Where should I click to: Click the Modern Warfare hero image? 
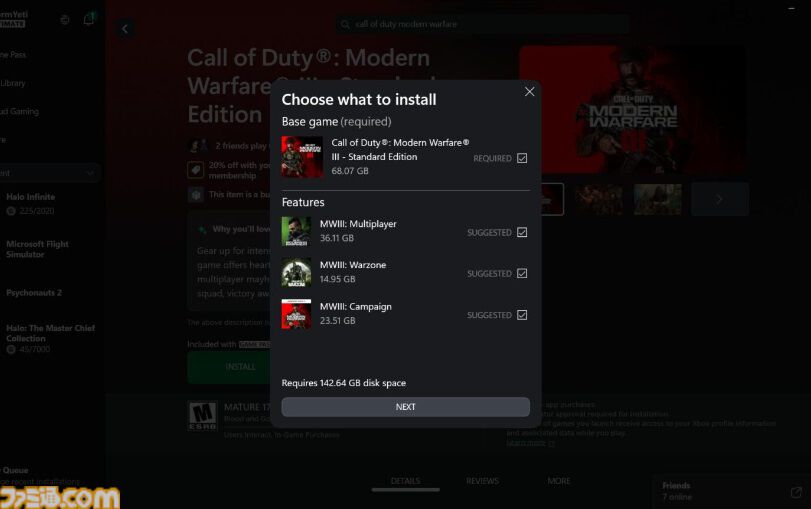pos(633,110)
